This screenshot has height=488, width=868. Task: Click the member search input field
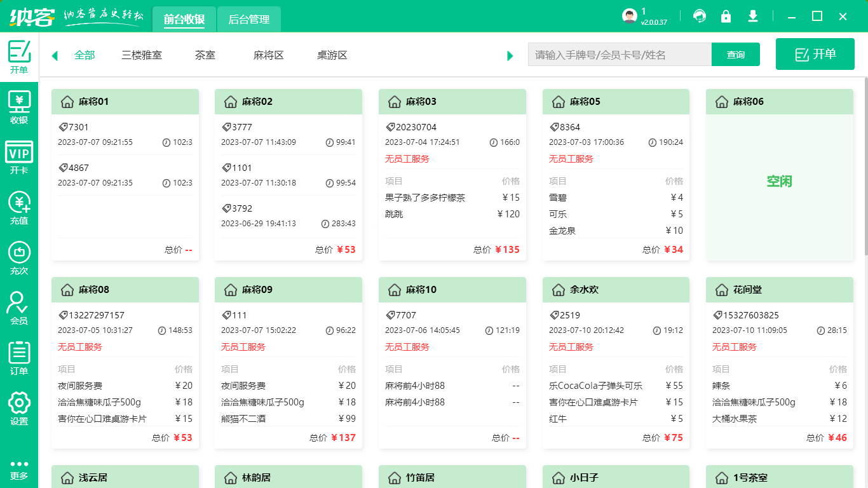620,54
